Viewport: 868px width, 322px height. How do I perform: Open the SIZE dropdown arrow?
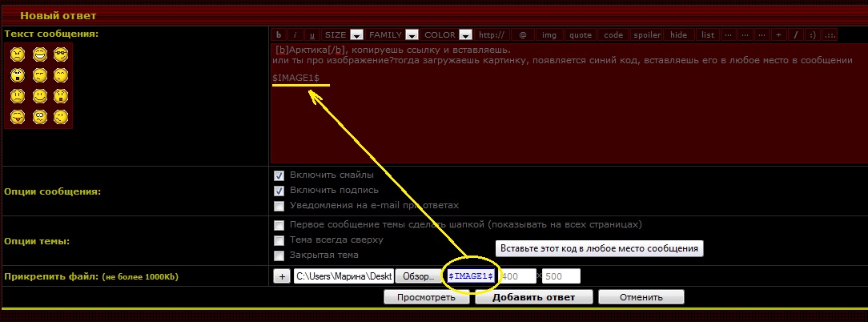tap(356, 35)
